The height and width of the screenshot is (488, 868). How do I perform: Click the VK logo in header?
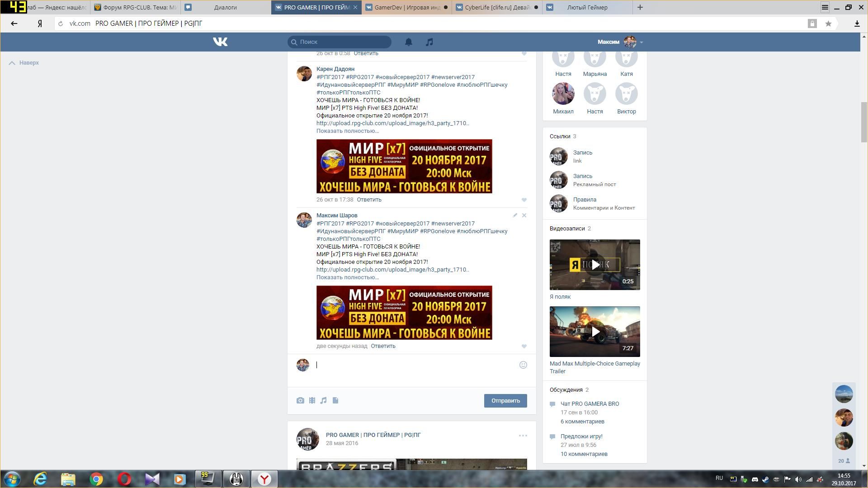pos(220,42)
